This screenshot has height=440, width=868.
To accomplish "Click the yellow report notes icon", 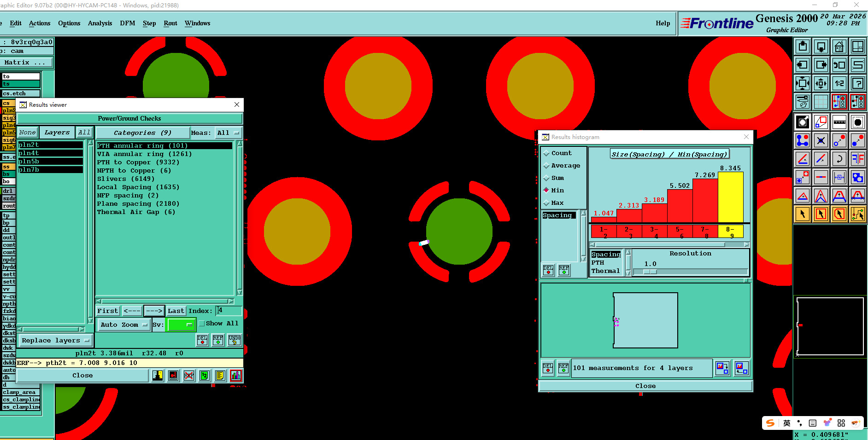I will [x=220, y=376].
